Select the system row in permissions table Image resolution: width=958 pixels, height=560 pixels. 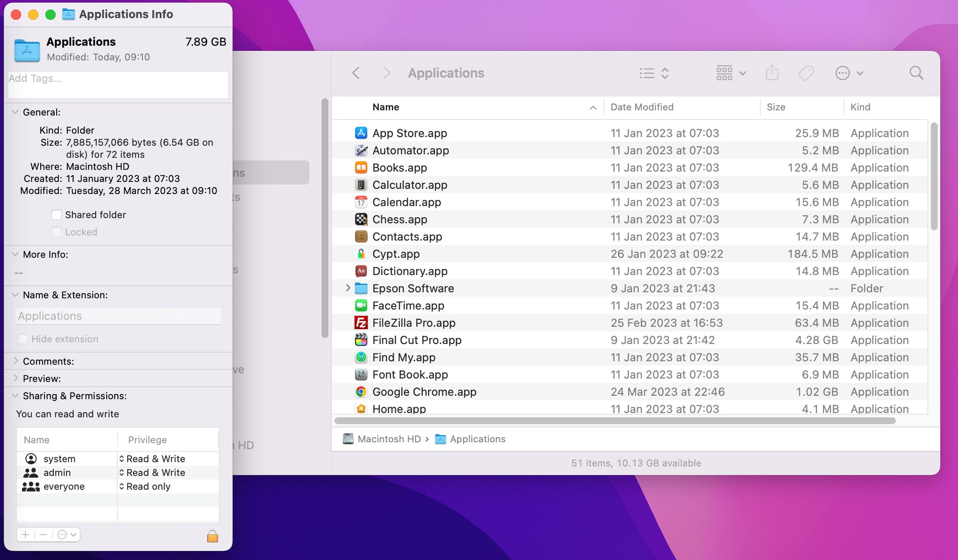pyautogui.click(x=118, y=459)
